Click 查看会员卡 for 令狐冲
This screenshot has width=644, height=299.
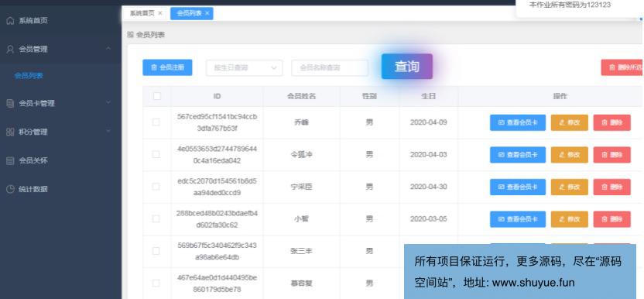coord(518,155)
